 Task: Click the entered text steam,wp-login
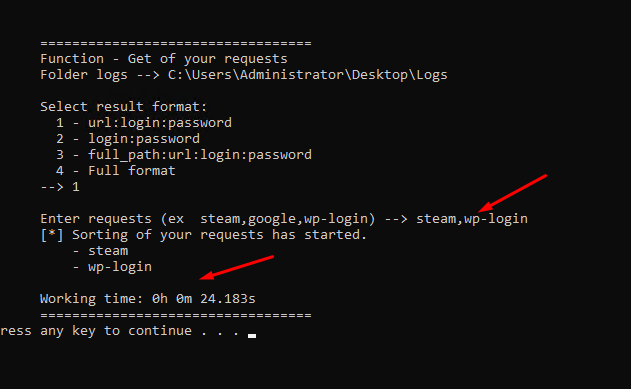pos(472,219)
